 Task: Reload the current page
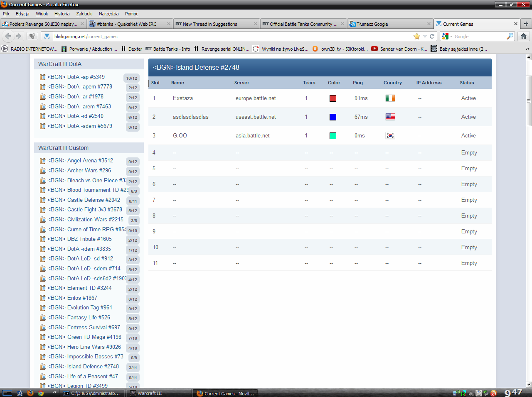click(432, 36)
